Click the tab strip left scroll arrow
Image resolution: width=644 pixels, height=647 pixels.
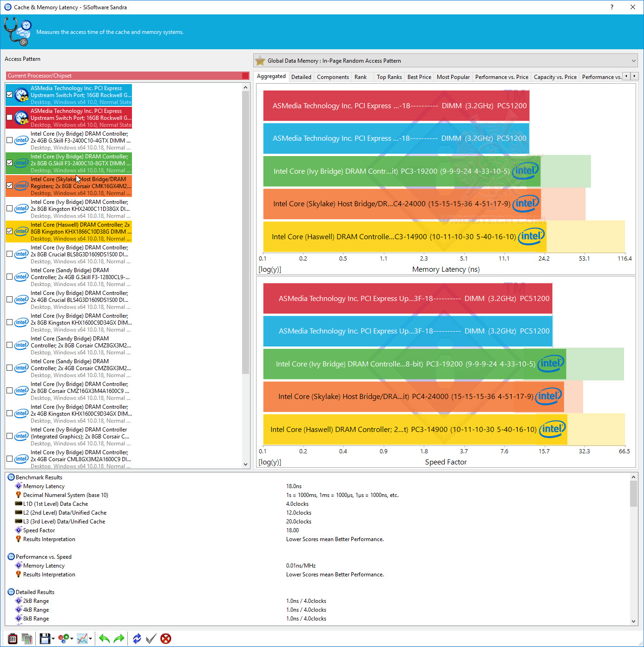coord(626,76)
